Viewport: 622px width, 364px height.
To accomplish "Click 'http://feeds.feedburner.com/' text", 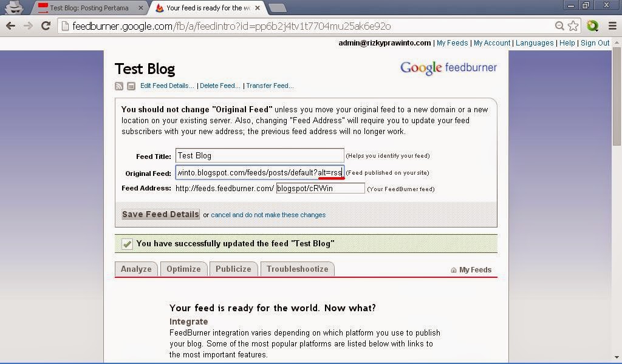I will [225, 188].
